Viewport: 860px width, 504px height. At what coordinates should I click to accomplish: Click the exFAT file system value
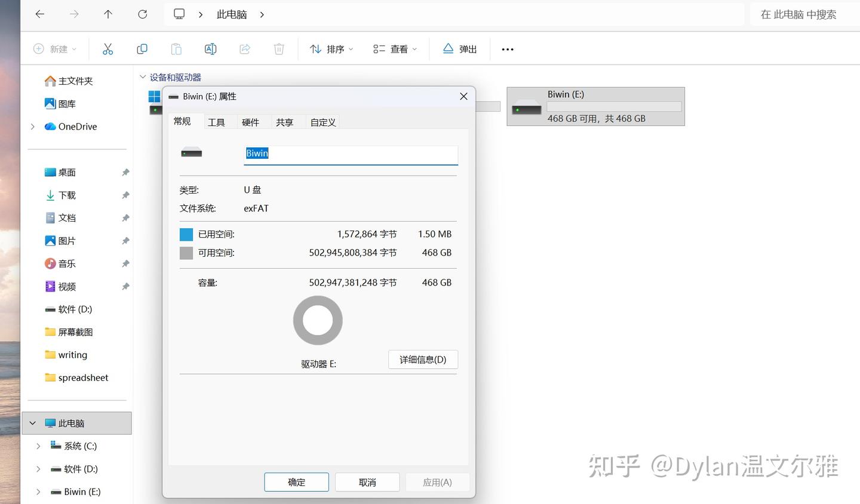coord(256,208)
